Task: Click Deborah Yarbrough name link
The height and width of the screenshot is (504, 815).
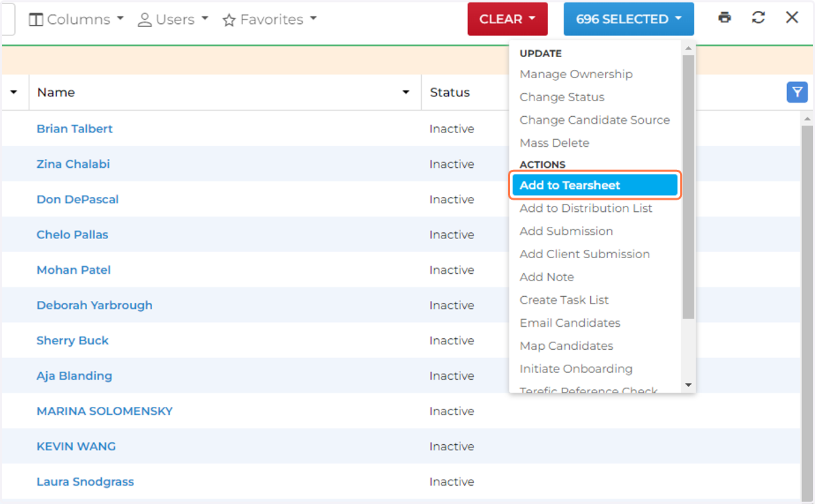Action: point(94,306)
